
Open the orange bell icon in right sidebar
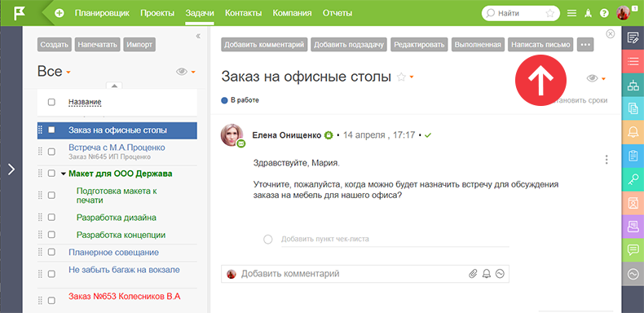pos(633,132)
